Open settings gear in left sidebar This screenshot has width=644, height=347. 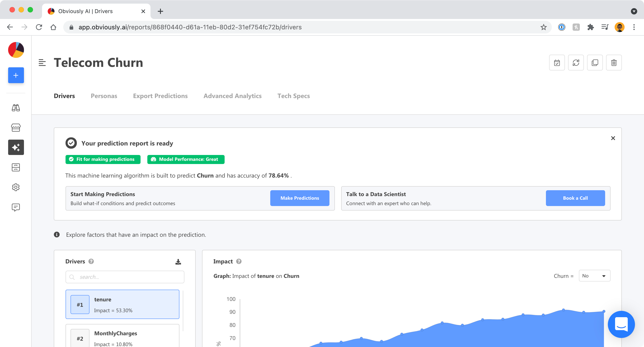(16, 187)
